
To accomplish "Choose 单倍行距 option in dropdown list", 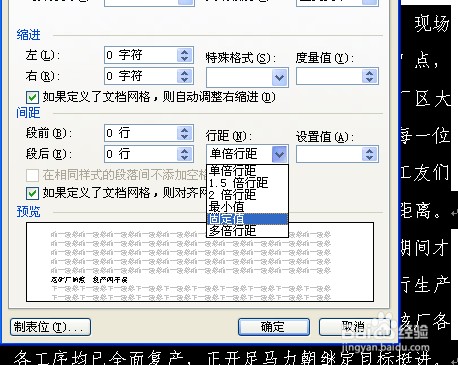I will [247, 171].
